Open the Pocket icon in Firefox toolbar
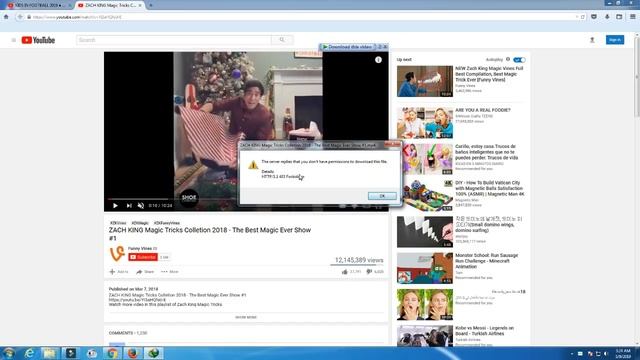 (x=594, y=17)
